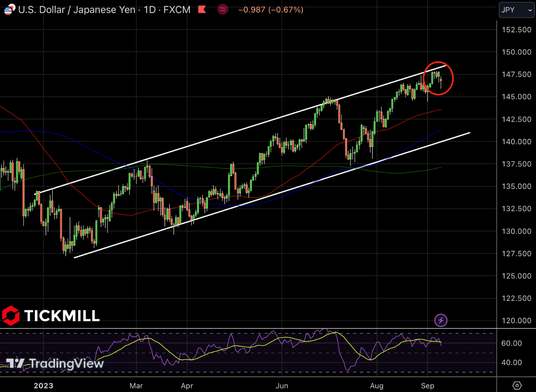
Task: Click the −0.987 (−0.67%) change value
Action: (x=271, y=10)
